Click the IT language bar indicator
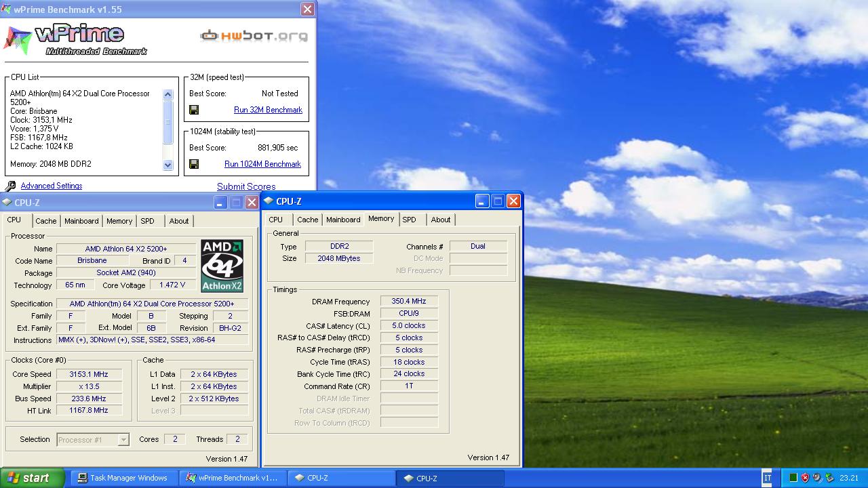This screenshot has height=488, width=868. 768,478
